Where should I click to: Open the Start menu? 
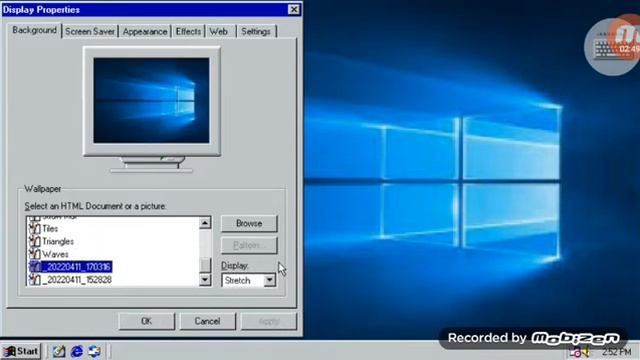pyautogui.click(x=21, y=351)
